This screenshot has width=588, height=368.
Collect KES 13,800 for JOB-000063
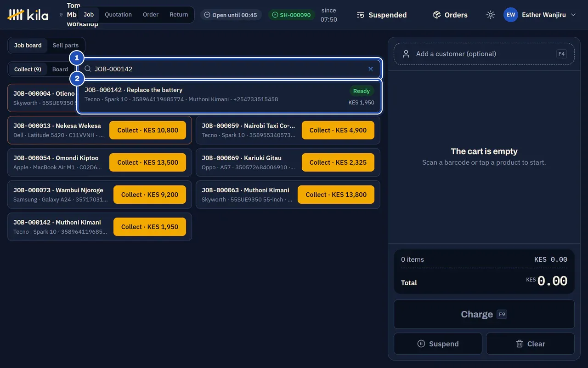336,195
